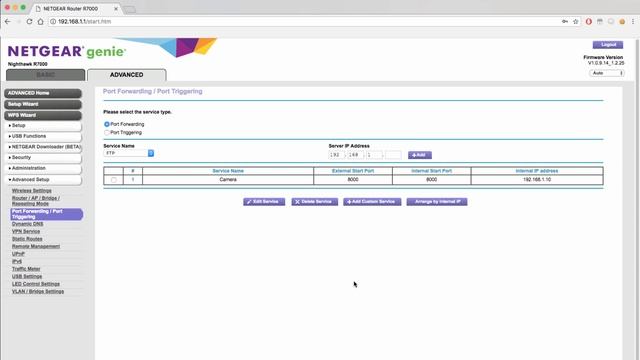The width and height of the screenshot is (640, 360).
Task: Click the Service Name column header
Action: tap(228, 171)
